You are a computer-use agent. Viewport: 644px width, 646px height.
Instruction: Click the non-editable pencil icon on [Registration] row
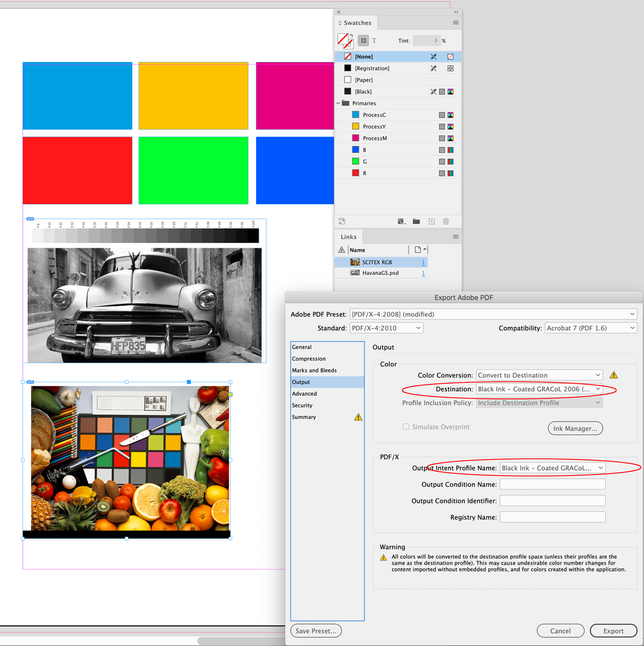coord(433,69)
